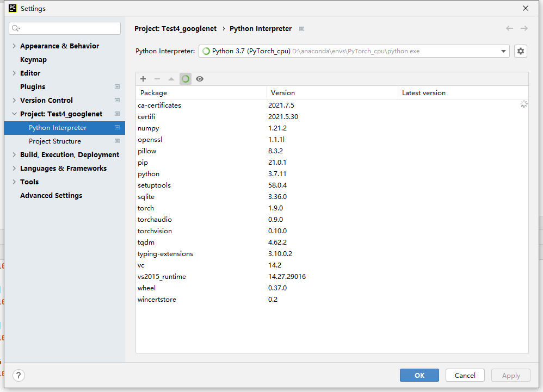Click into the settings search field
The width and height of the screenshot is (543, 392).
point(65,28)
